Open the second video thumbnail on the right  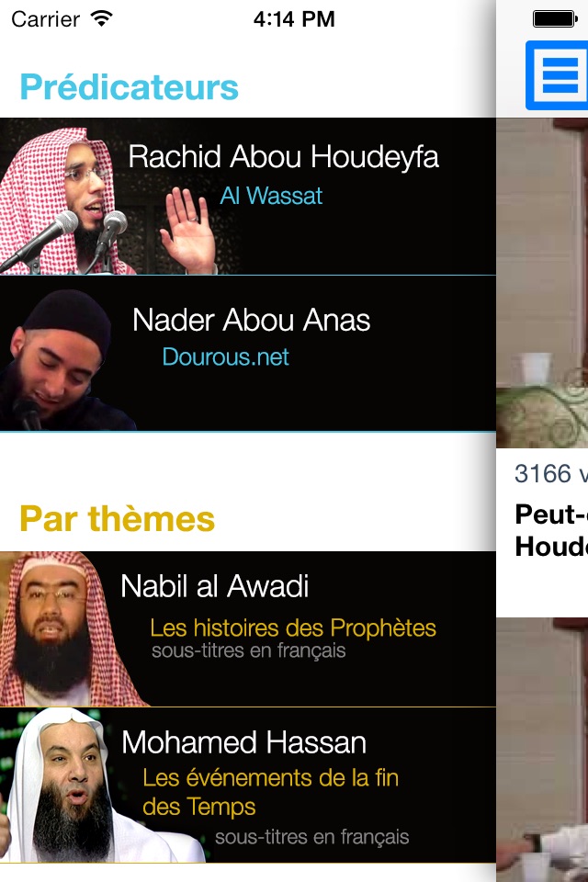[x=542, y=750]
